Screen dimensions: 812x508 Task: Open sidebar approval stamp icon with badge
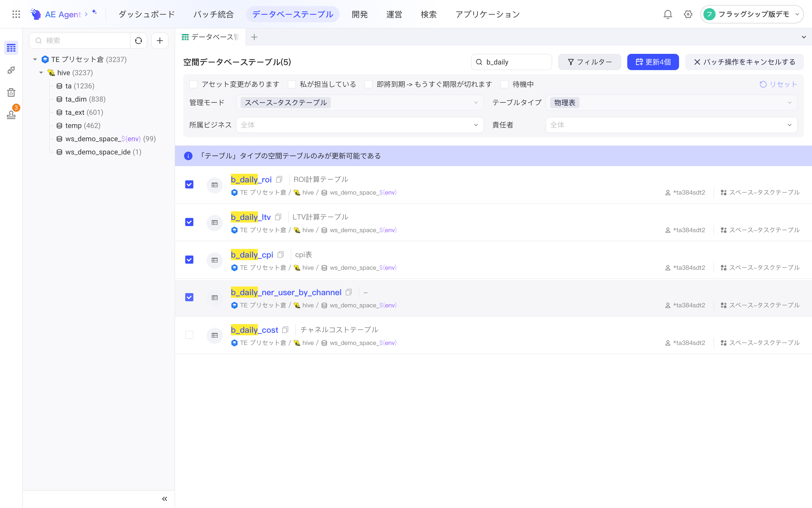pyautogui.click(x=11, y=115)
